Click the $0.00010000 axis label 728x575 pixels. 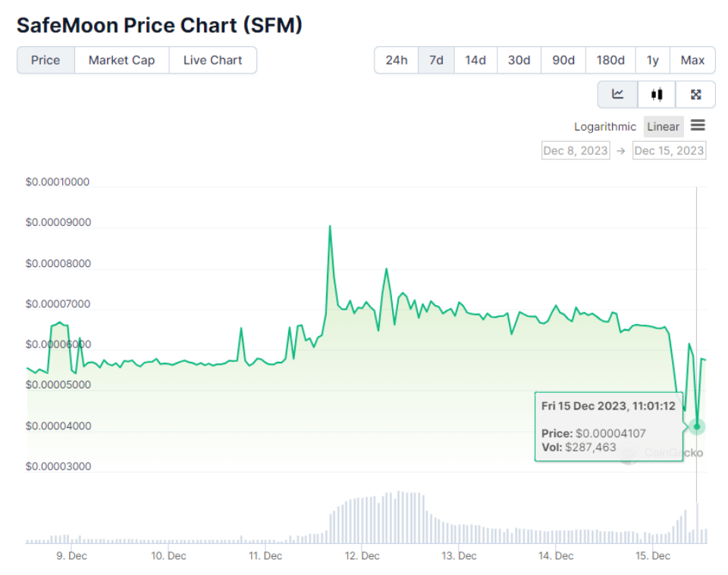58,182
